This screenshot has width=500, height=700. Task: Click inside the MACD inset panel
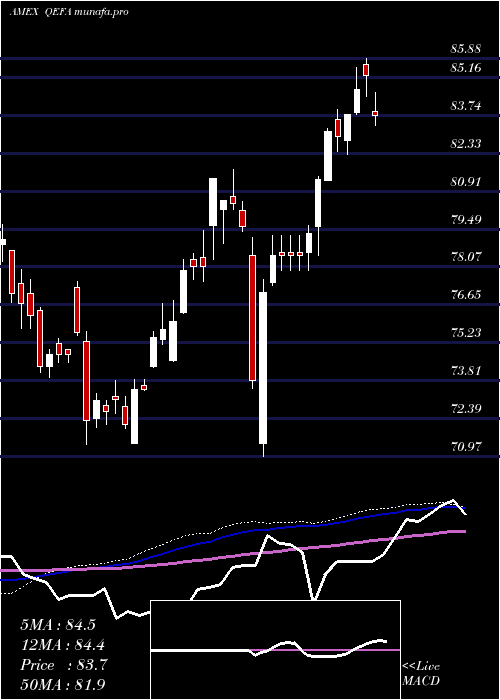(275, 650)
